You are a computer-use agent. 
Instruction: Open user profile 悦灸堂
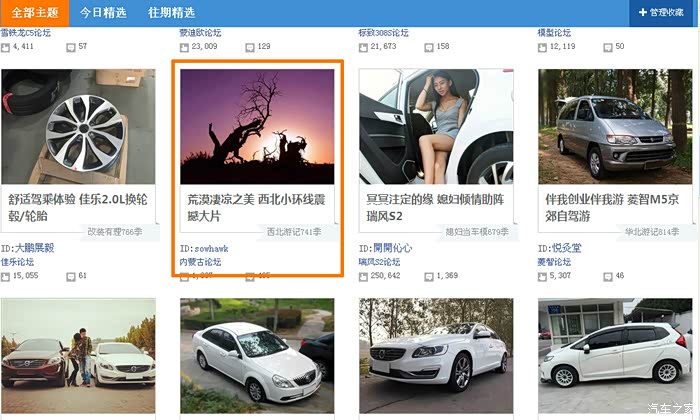pos(567,248)
